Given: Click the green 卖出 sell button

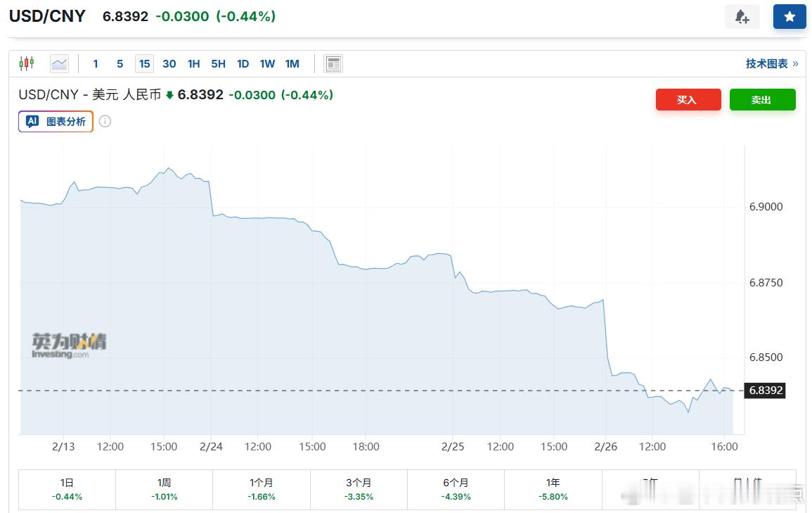Looking at the screenshot, I should pos(762,99).
